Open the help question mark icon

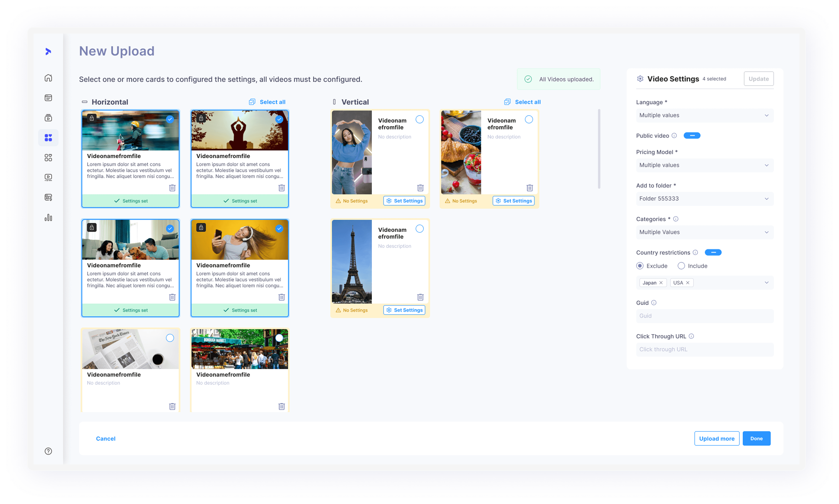[48, 451]
